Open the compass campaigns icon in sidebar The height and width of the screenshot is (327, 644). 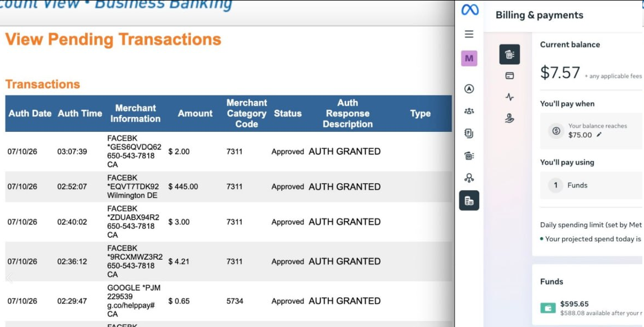click(469, 89)
